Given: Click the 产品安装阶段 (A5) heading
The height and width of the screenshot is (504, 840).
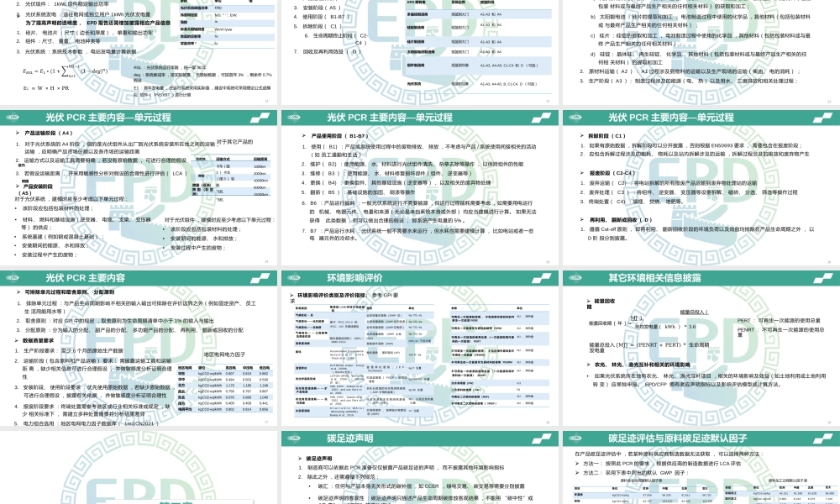Looking at the screenshot, I should (x=35, y=190).
